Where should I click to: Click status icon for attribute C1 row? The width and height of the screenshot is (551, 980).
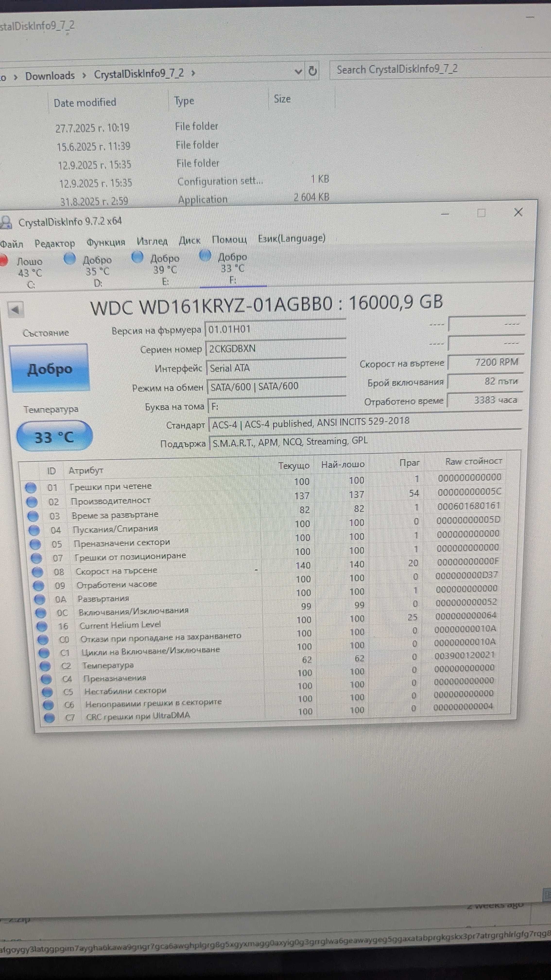click(x=44, y=653)
